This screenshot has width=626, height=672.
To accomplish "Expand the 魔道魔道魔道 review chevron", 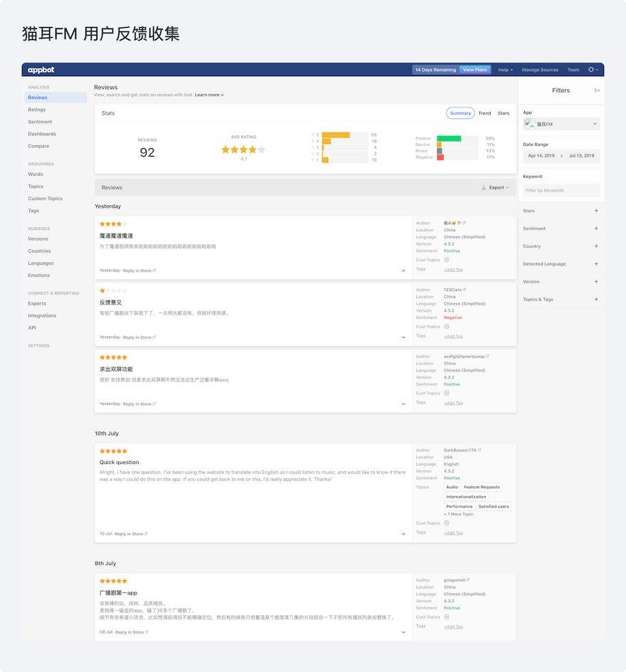I will (403, 271).
